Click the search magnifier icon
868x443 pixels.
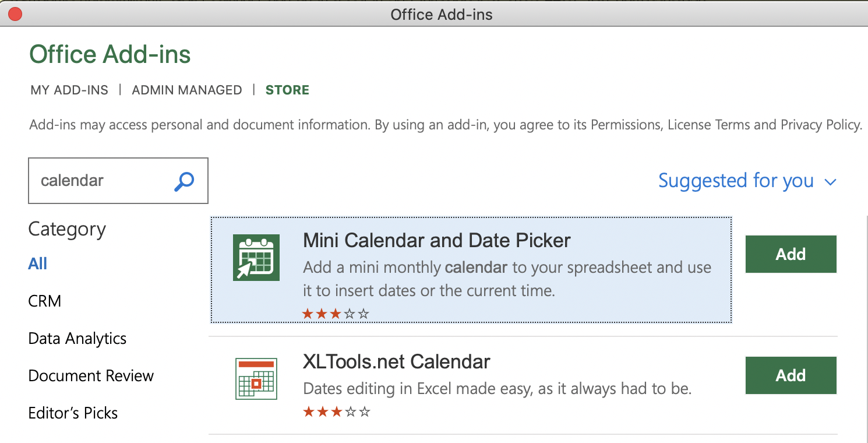coord(184,181)
